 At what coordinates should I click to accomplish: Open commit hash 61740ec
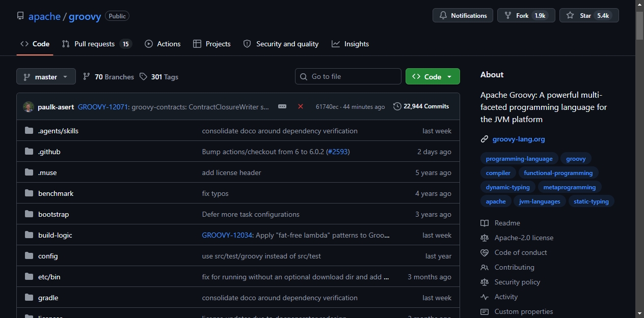coord(327,107)
